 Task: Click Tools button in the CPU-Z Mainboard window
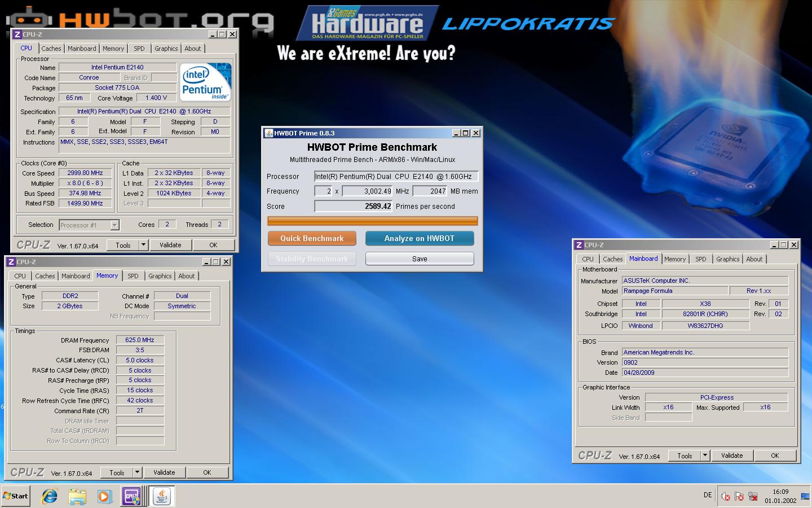685,456
